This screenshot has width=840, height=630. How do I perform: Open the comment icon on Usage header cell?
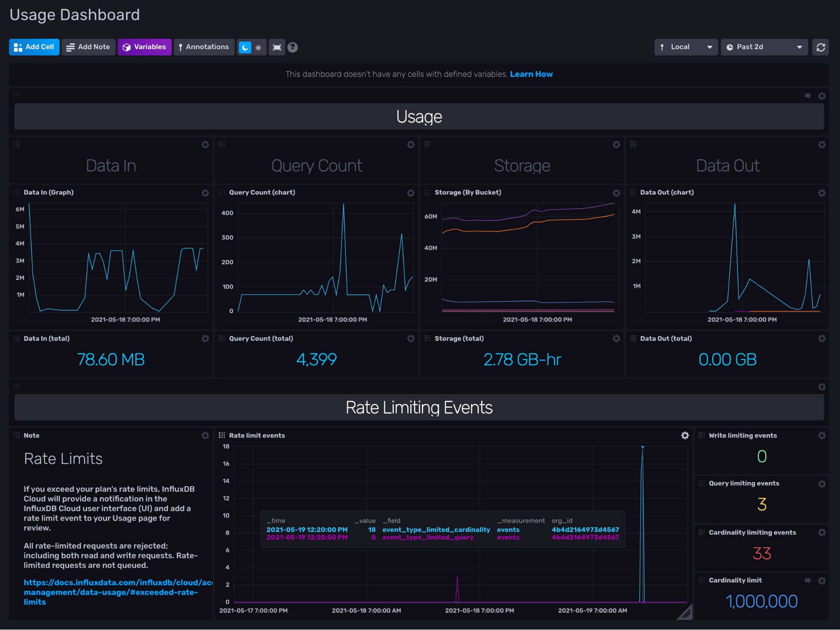click(x=807, y=96)
